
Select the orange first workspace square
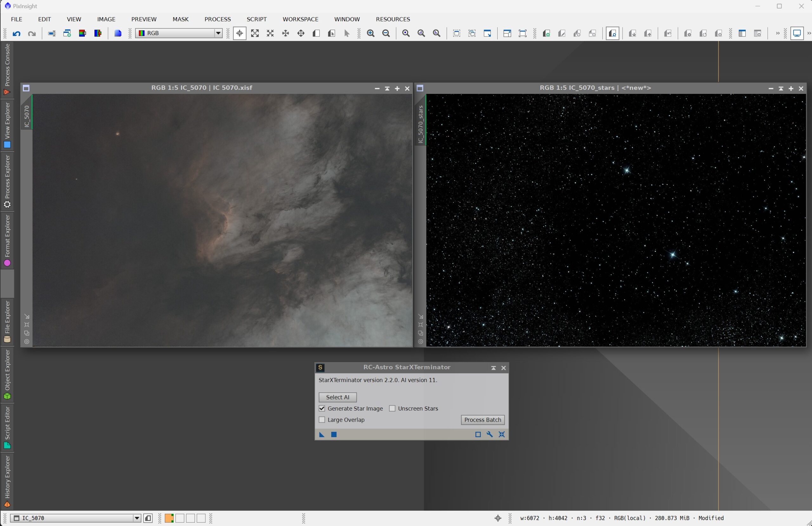[169, 518]
